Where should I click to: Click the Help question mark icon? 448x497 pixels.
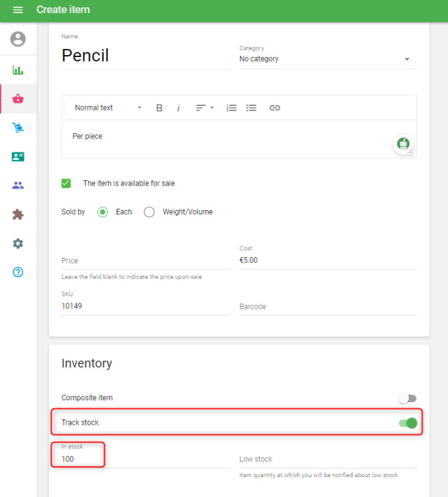[18, 272]
